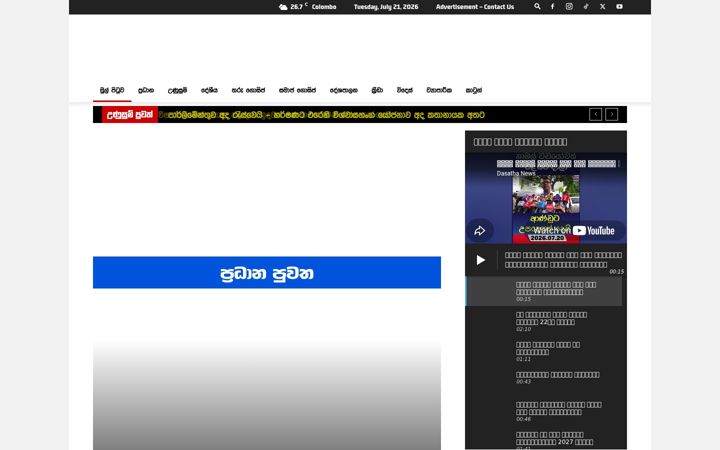Select playlist video with duration 00:15
Screen dimensions: 720x450
544,291
